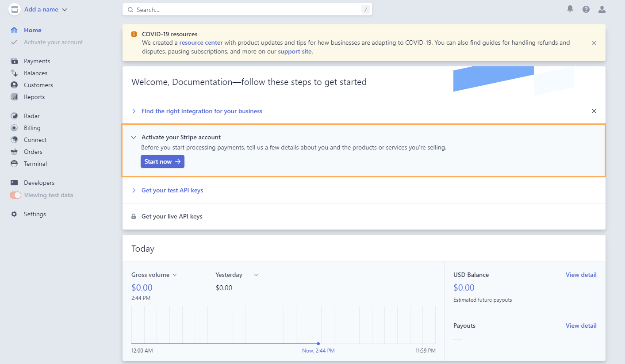Click the Reports chart icon
The image size is (625, 364).
[x=15, y=97]
